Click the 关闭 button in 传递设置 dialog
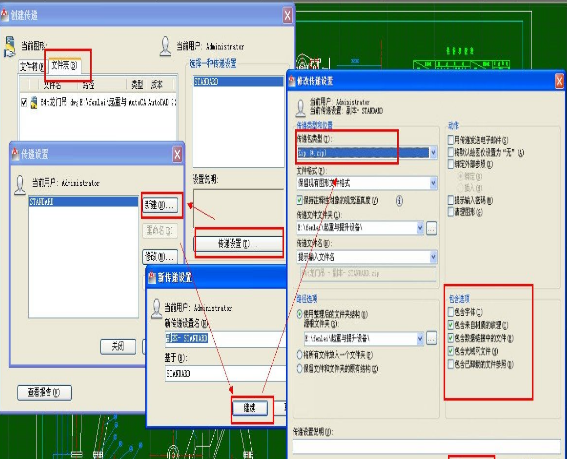567x459 pixels. point(118,347)
